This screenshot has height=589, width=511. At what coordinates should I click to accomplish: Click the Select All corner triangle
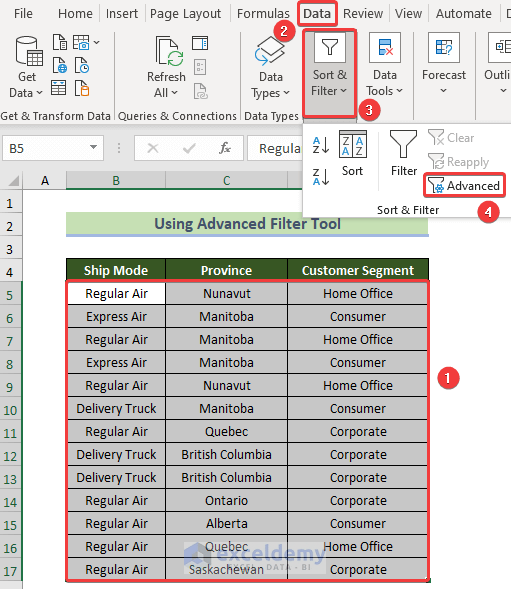pyautogui.click(x=14, y=181)
